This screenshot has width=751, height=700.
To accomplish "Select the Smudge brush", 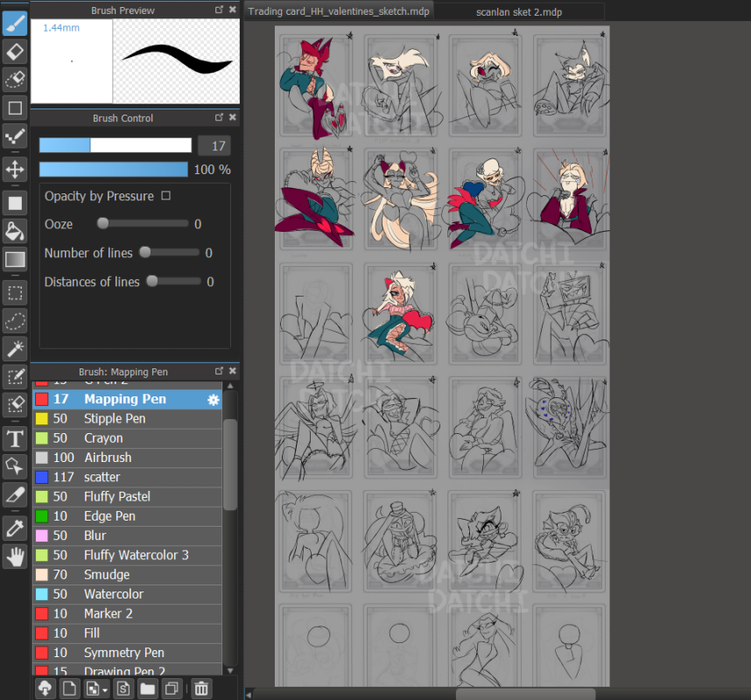I will pos(127,575).
